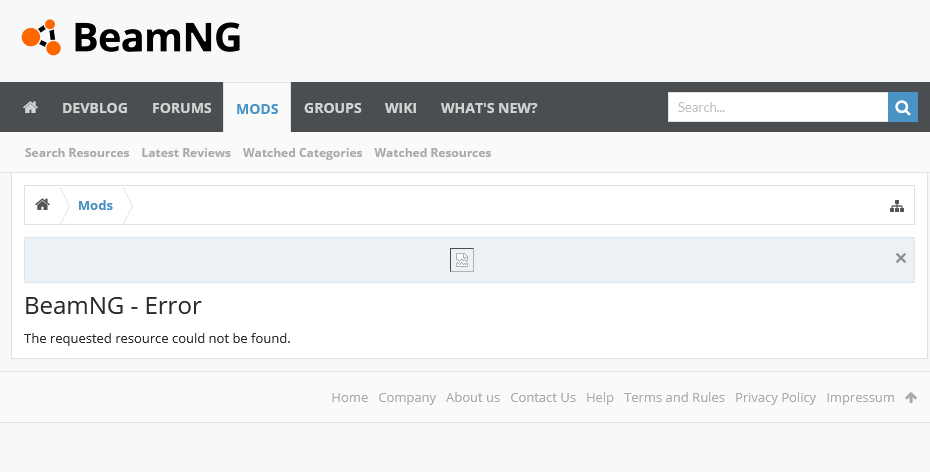This screenshot has width=930, height=472.
Task: Go to the WIKI tab
Action: [x=400, y=108]
